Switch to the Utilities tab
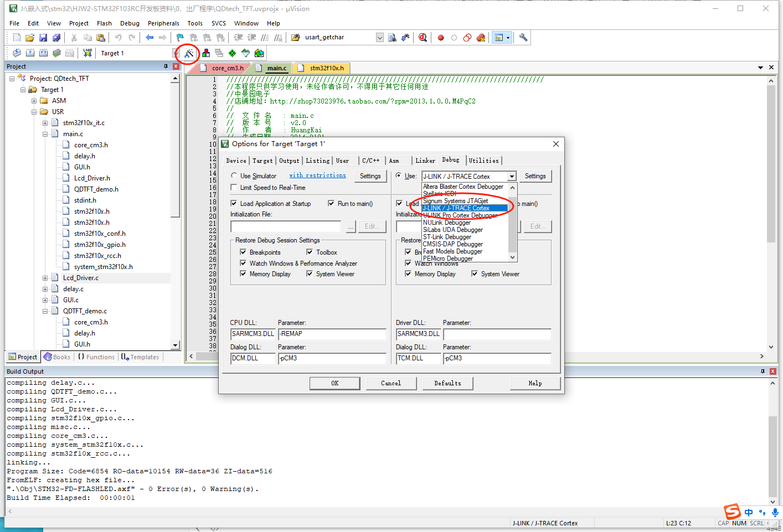783x532 pixels. tap(484, 161)
